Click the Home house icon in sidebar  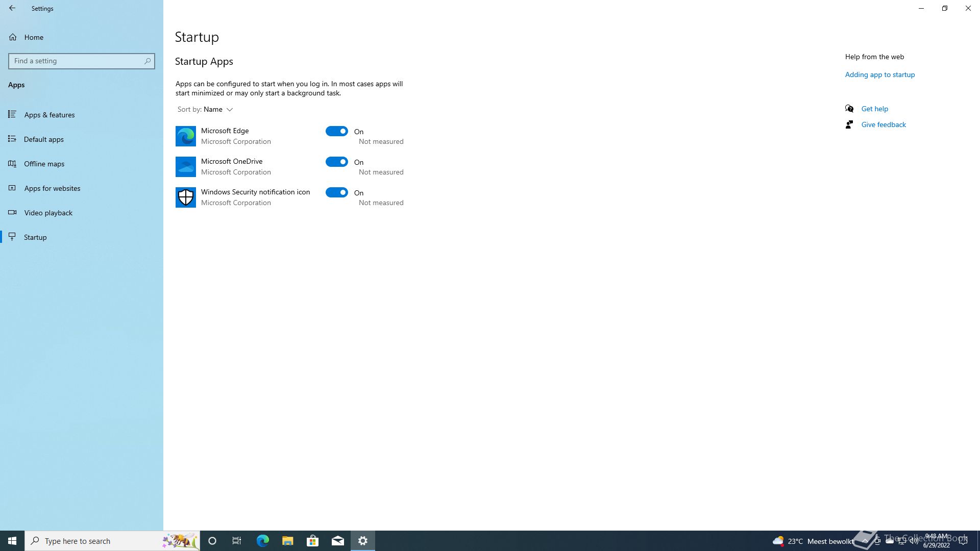coord(13,37)
